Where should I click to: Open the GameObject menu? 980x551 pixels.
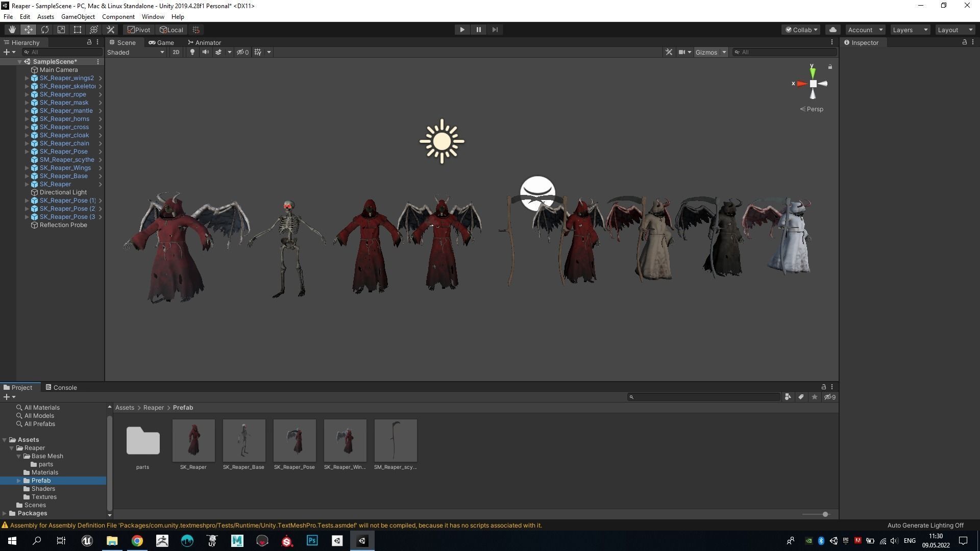[78, 17]
